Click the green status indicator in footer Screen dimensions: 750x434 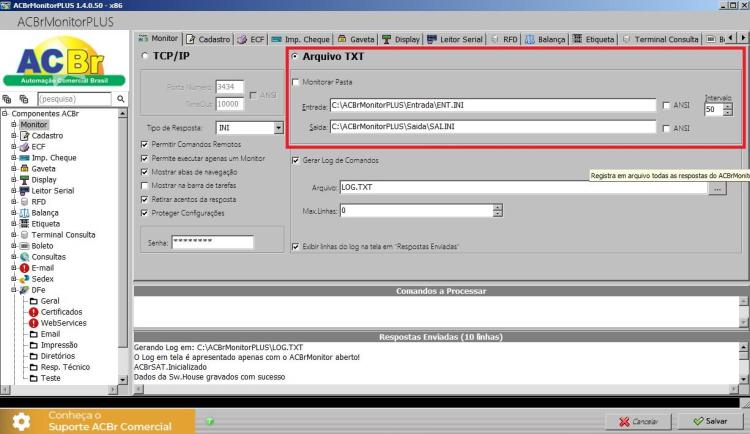click(210, 422)
